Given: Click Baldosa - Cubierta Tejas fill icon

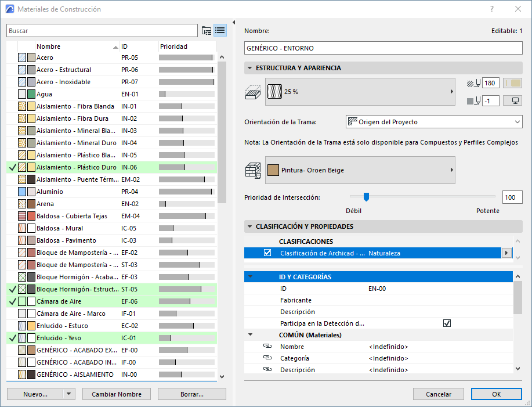Looking at the screenshot, I should (22, 216).
